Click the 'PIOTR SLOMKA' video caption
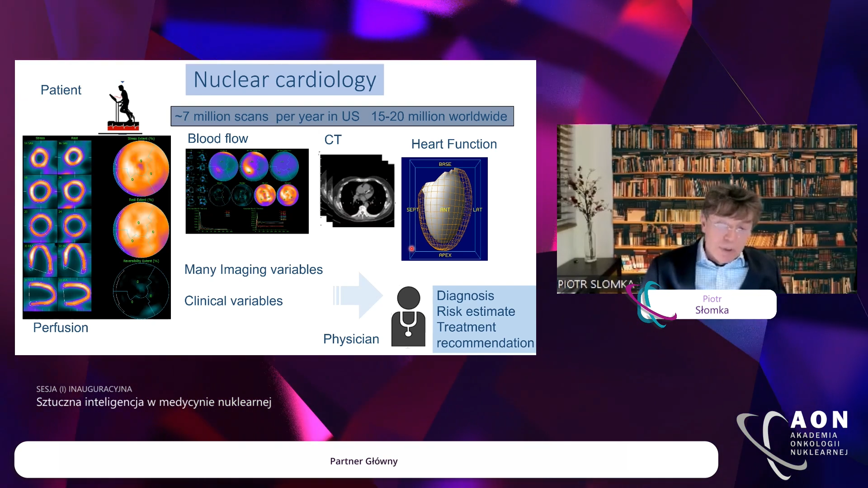 [595, 284]
